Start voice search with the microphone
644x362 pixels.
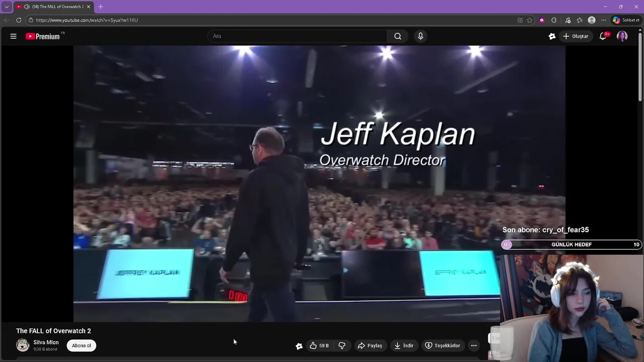click(421, 36)
